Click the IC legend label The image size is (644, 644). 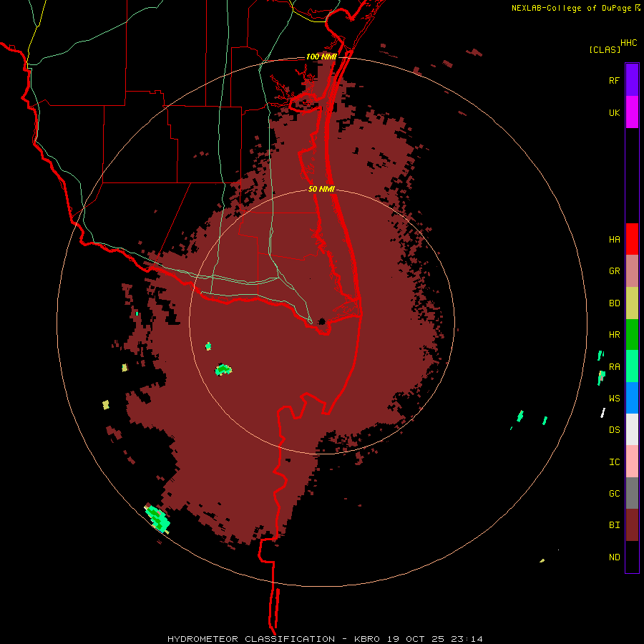[614, 462]
